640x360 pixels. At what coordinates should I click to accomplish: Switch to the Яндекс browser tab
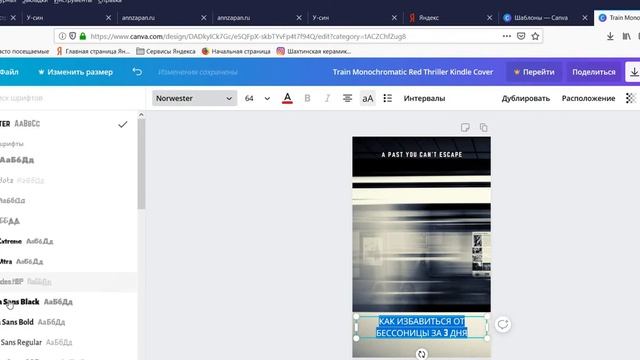429,18
